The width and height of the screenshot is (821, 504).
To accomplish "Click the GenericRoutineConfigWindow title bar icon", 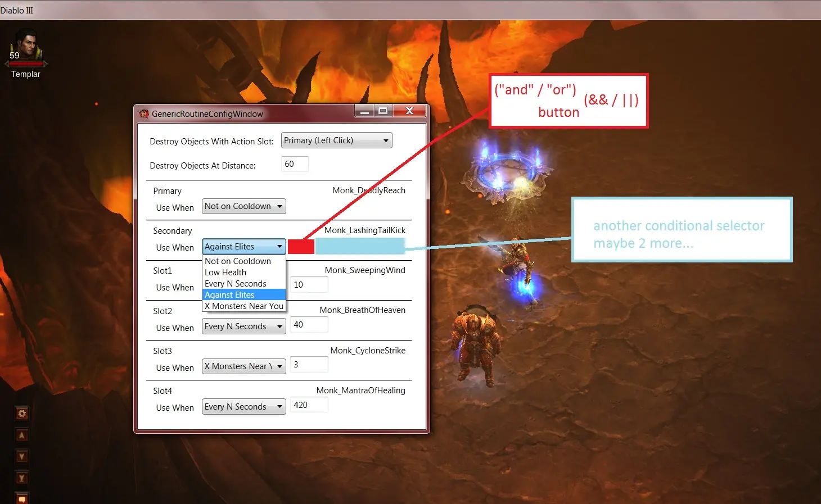I will pyautogui.click(x=144, y=113).
